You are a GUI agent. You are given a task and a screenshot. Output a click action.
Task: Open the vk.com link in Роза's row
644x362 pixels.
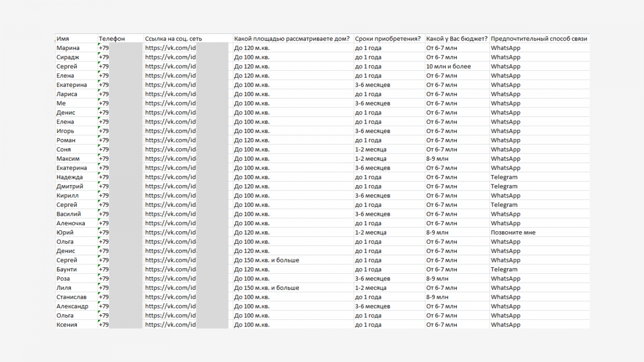[171, 279]
